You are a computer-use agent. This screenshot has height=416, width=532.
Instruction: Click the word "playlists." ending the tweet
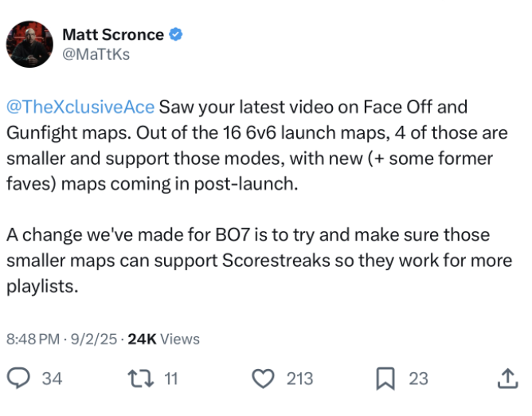[42, 287]
